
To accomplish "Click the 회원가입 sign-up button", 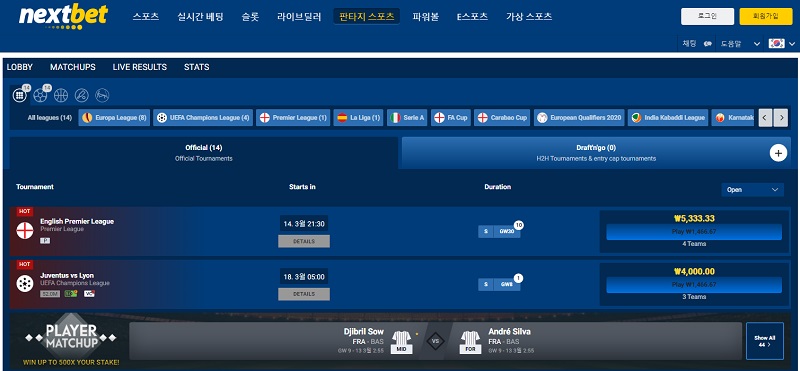I will click(x=766, y=16).
